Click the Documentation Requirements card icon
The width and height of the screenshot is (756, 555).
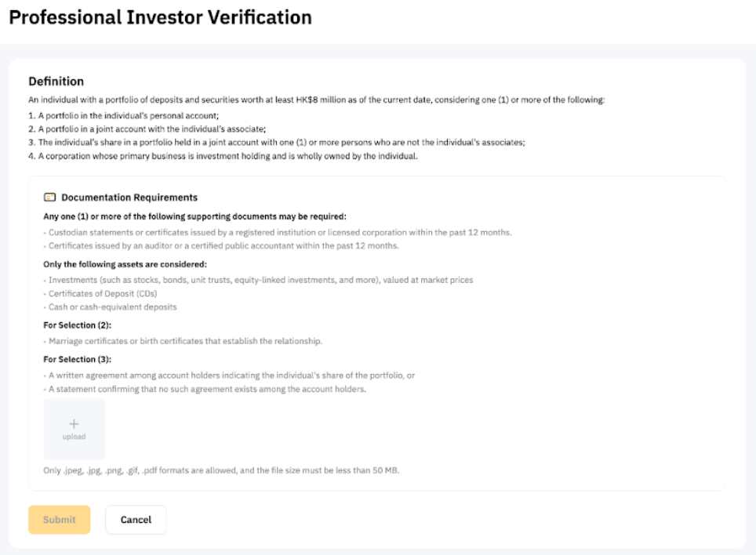point(49,198)
